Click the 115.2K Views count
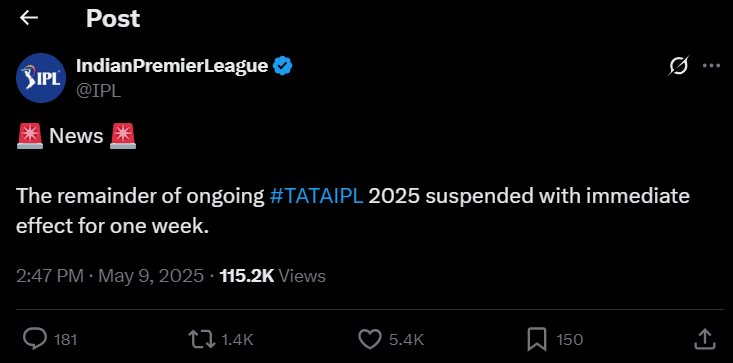 (273, 276)
